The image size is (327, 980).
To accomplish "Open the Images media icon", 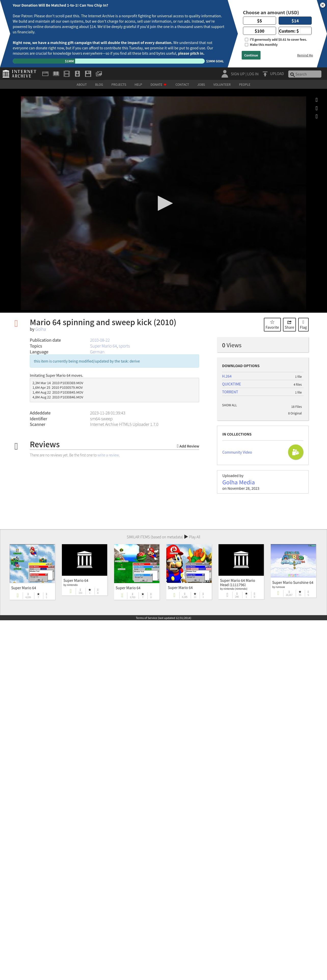I will point(99,74).
